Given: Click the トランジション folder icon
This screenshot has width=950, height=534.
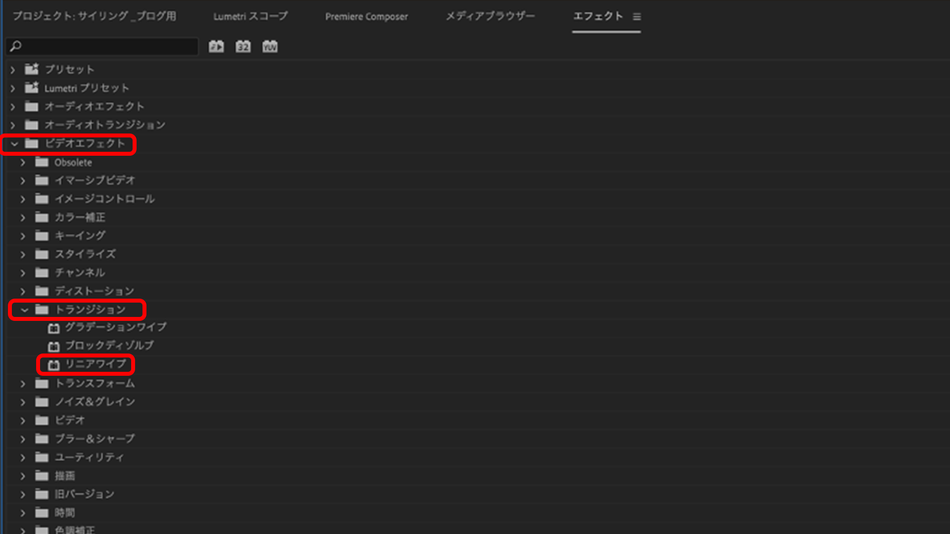Looking at the screenshot, I should point(41,310).
